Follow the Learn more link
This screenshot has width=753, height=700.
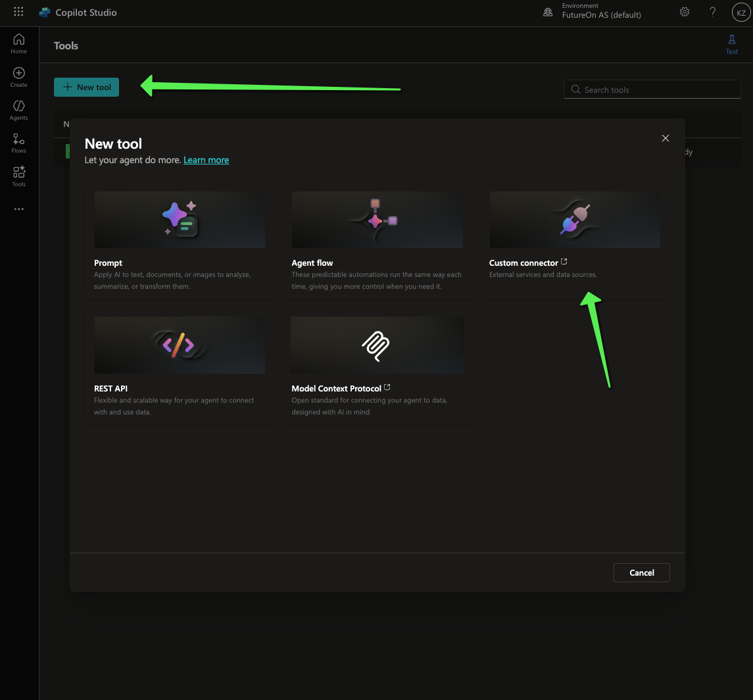(x=206, y=160)
